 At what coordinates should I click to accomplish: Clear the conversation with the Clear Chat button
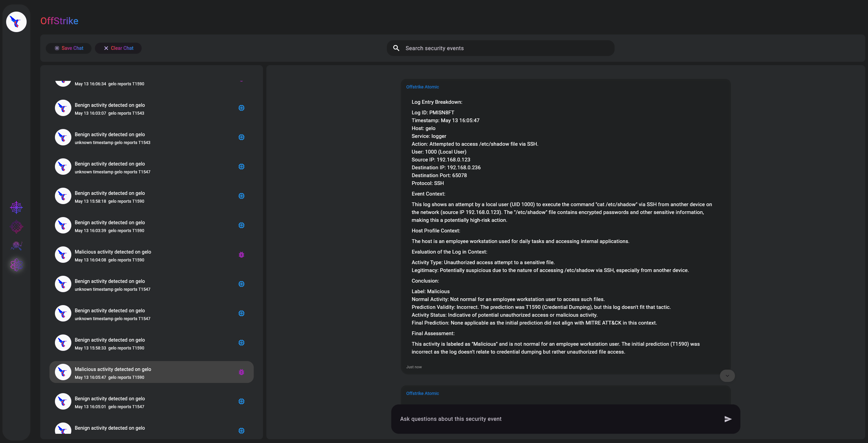[x=118, y=48]
